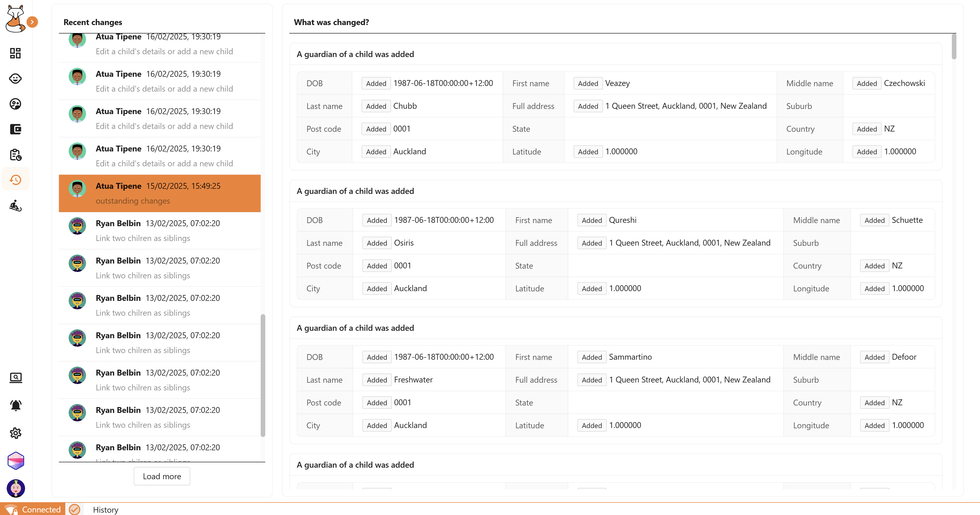Open the children baby-face icon
Viewport: 980px width, 515px height.
(x=15, y=79)
